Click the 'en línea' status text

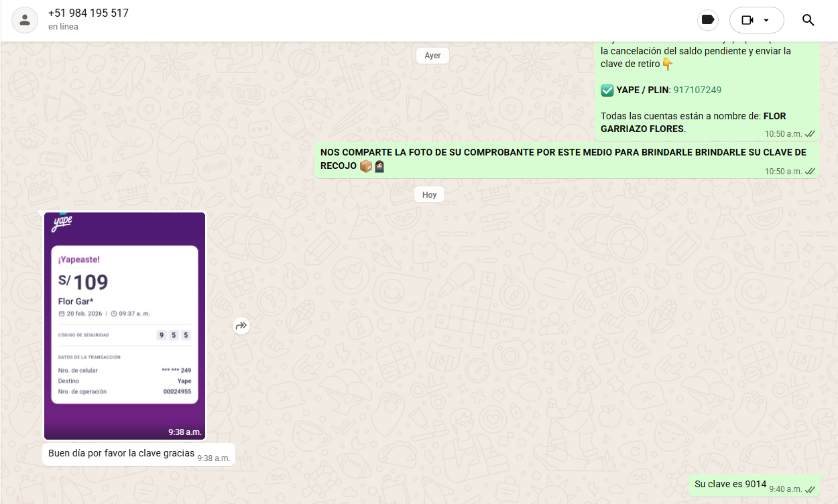(63, 27)
